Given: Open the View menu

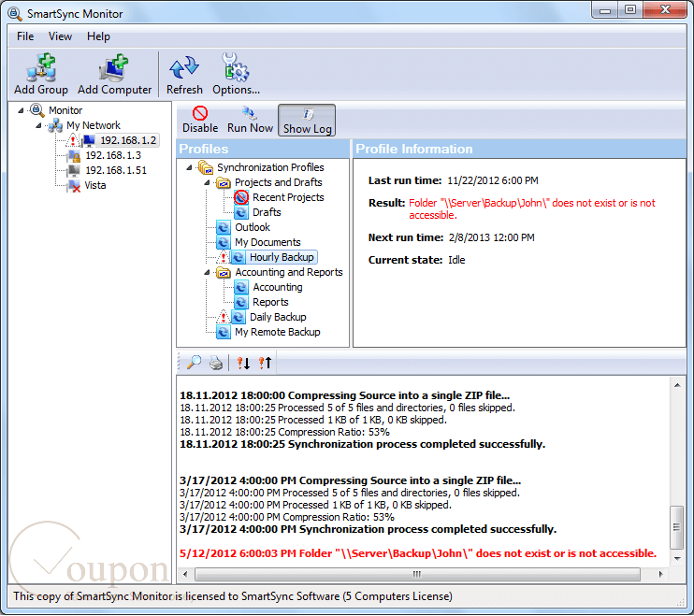Looking at the screenshot, I should click(60, 36).
